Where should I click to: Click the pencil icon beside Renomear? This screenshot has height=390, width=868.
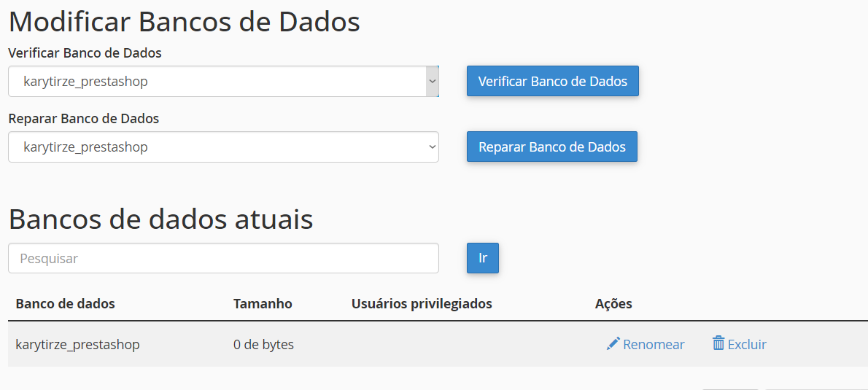pos(613,343)
